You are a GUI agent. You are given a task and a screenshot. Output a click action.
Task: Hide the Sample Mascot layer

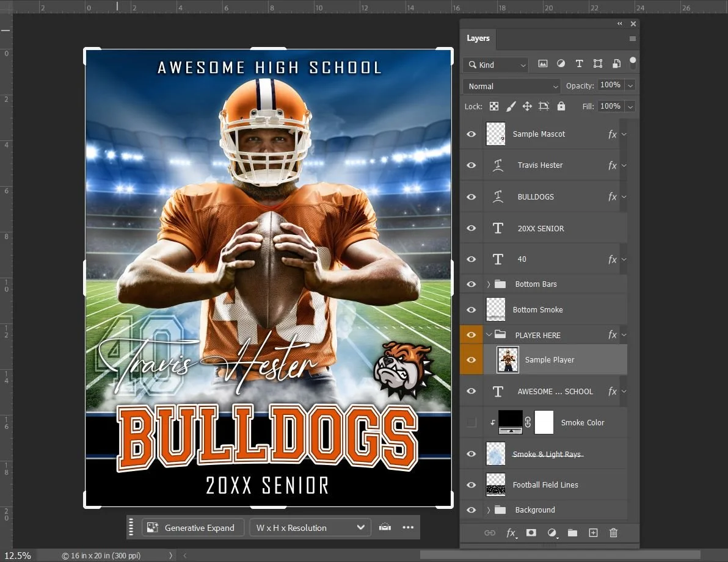471,134
